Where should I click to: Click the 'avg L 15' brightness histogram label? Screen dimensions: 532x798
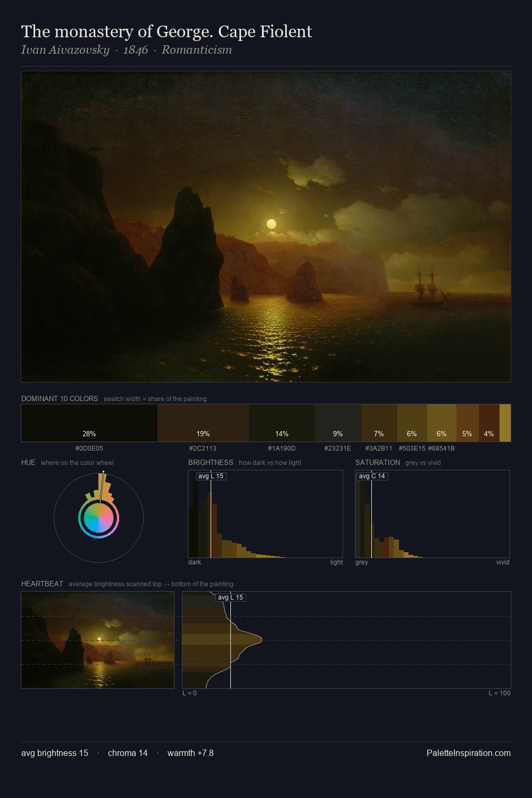[x=211, y=476]
